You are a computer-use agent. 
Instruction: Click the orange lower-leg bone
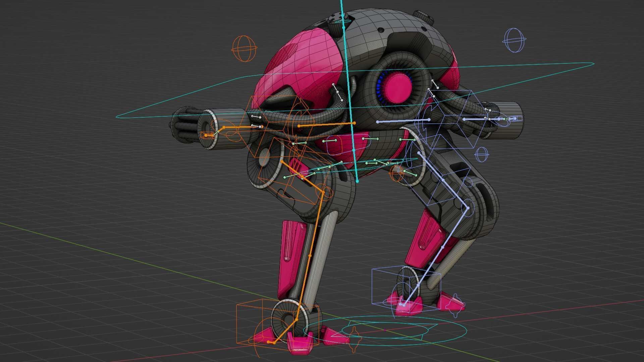tap(310, 256)
